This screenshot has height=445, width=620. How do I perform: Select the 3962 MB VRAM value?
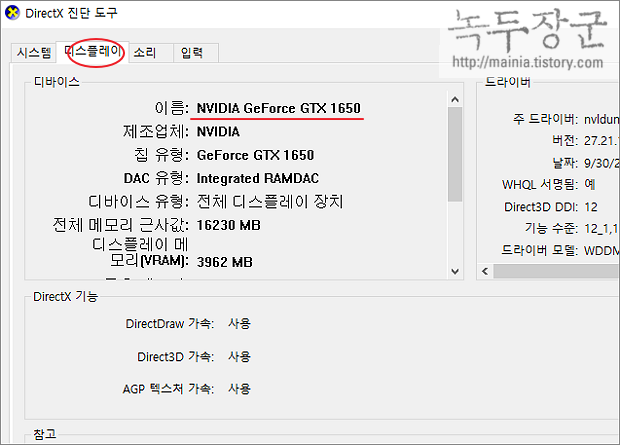tap(225, 262)
